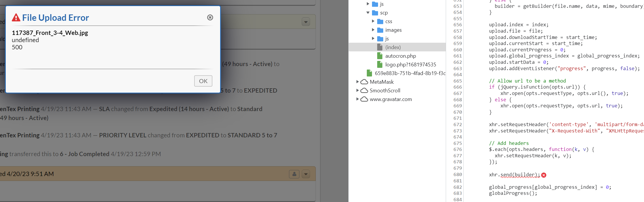Click line number 680 in the gutter
644x202 pixels.
(x=458, y=175)
